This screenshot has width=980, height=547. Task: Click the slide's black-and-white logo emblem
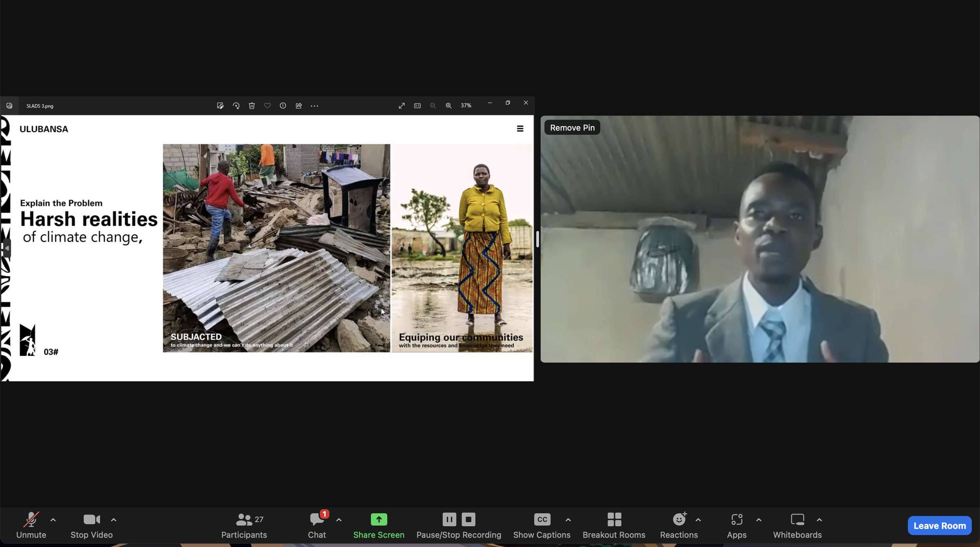point(27,340)
